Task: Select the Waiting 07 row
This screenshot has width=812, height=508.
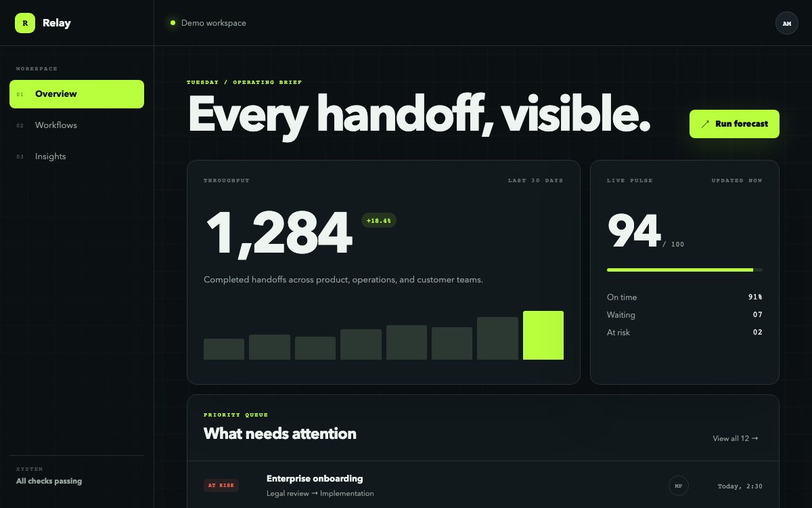Action: [685, 315]
